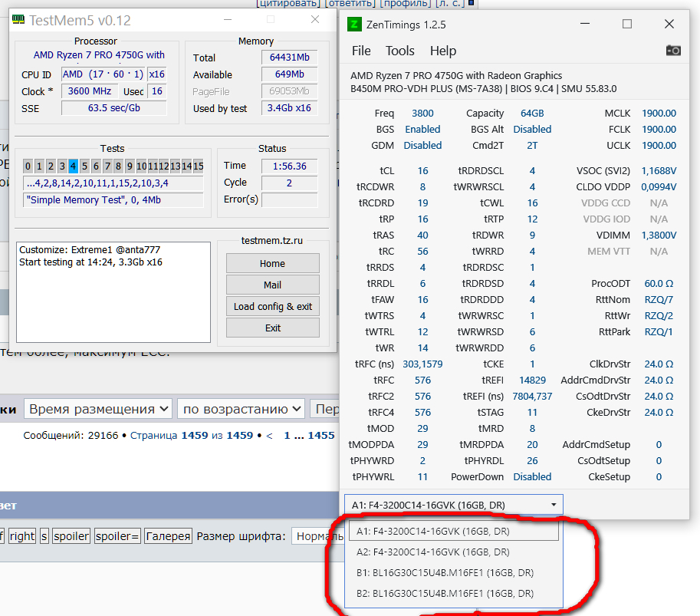
Task: Click the TestMem5 title bar memory icon
Action: pos(18,19)
